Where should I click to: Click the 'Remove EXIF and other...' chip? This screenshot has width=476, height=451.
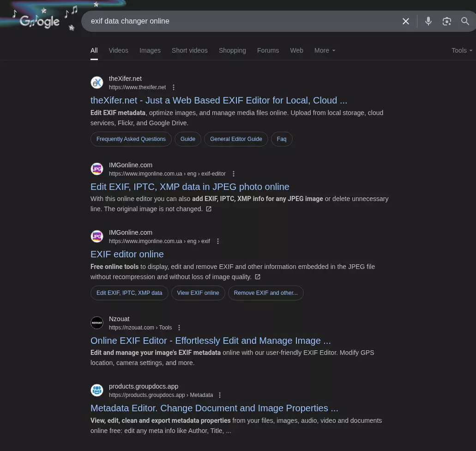coord(265,293)
